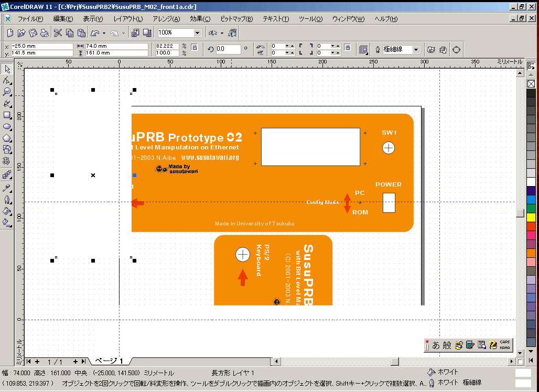The width and height of the screenshot is (539, 392).
Task: Pick the orange color swatch
Action: 531,253
